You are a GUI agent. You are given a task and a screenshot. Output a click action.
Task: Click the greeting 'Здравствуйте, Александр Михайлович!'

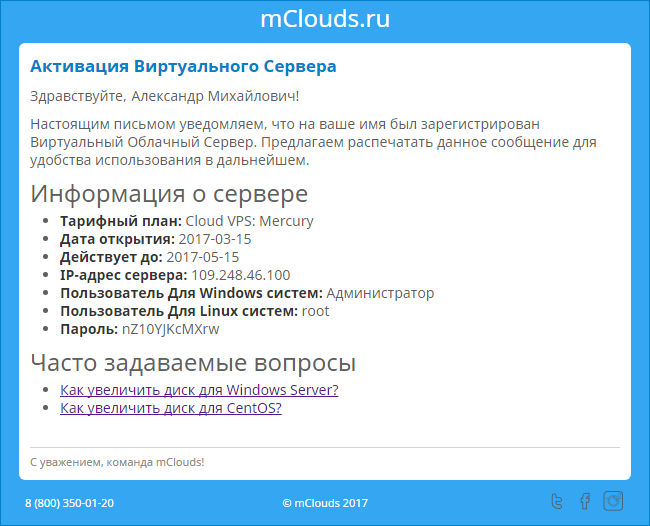coord(165,96)
